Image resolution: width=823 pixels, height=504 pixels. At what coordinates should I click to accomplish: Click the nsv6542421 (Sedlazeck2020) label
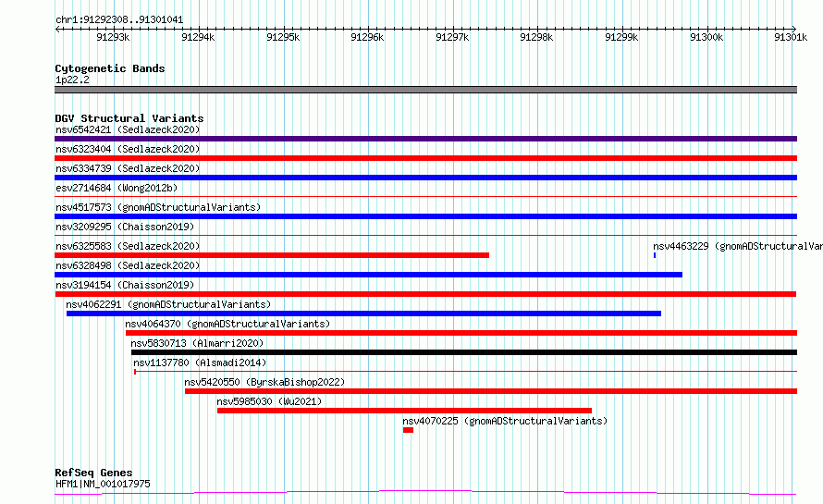coord(128,129)
